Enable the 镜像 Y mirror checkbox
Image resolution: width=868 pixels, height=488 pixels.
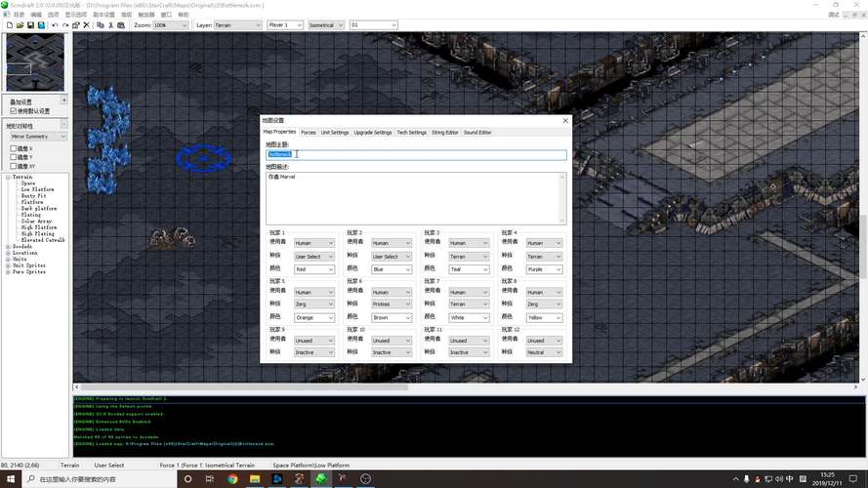tap(14, 157)
